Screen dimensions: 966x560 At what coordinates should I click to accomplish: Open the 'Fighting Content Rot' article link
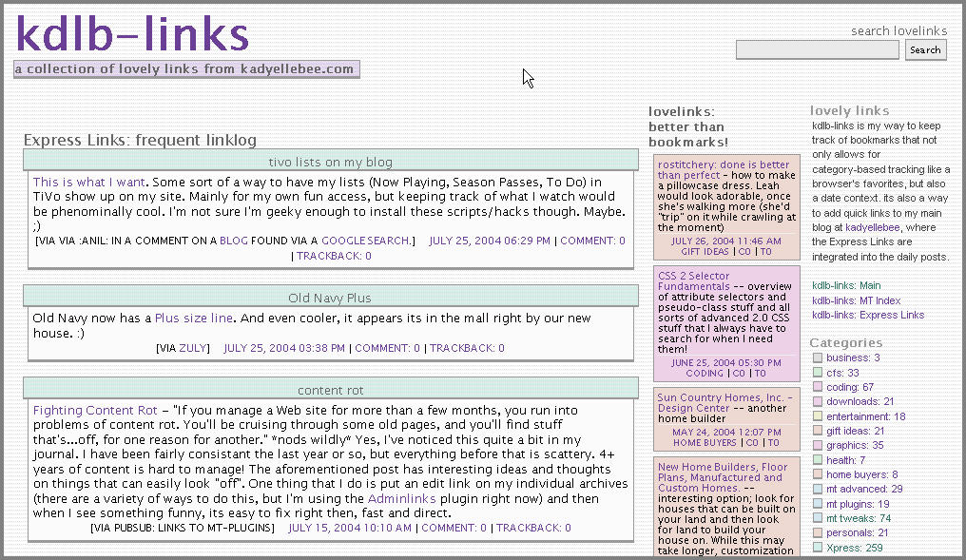(95, 411)
